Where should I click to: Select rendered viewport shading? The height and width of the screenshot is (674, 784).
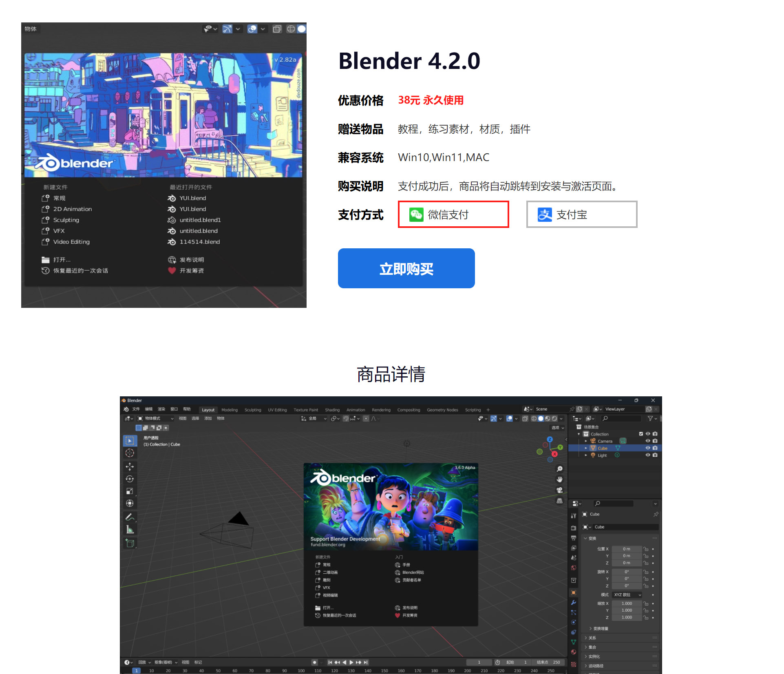coord(554,418)
